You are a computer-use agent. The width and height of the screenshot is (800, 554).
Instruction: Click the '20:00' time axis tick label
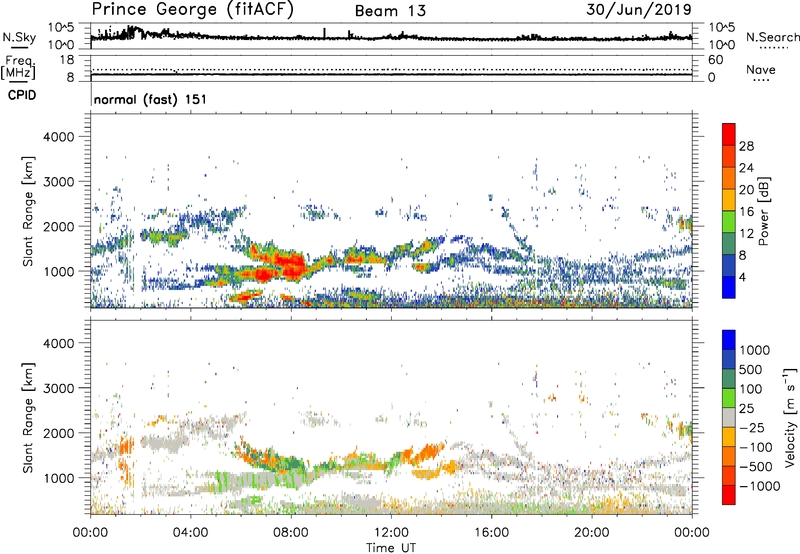pyautogui.click(x=591, y=533)
